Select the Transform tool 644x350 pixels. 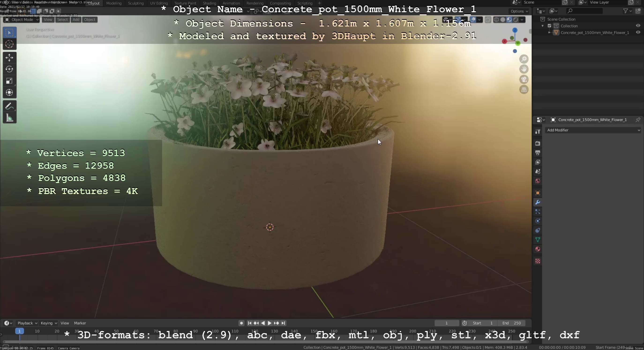point(10,93)
